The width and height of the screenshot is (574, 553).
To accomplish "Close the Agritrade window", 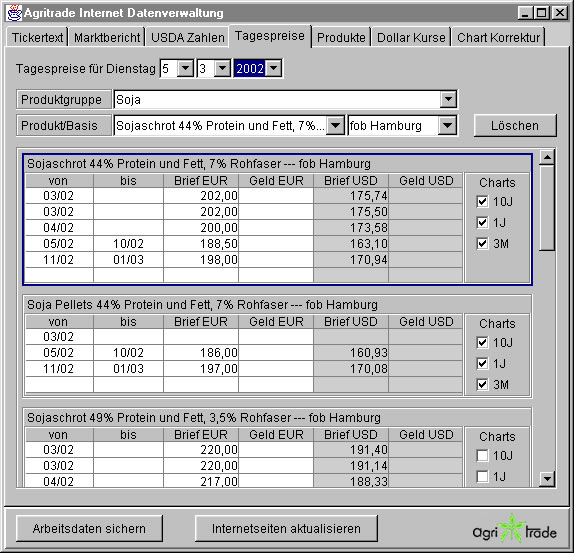I will click(x=559, y=13).
